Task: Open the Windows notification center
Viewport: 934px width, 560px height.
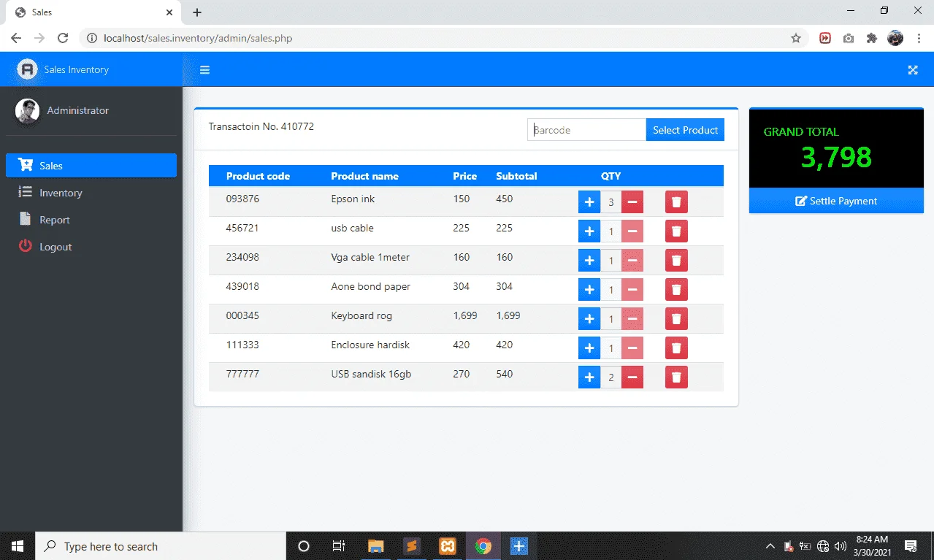Action: 911,546
